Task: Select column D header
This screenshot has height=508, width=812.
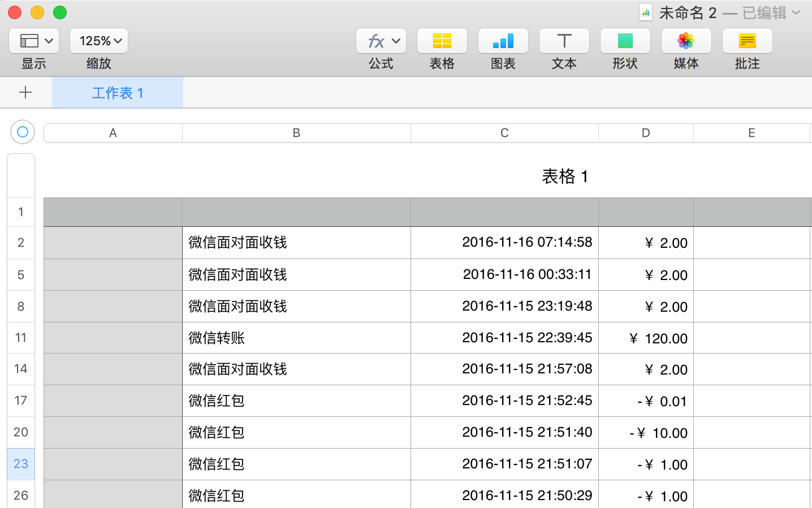Action: pyautogui.click(x=646, y=133)
